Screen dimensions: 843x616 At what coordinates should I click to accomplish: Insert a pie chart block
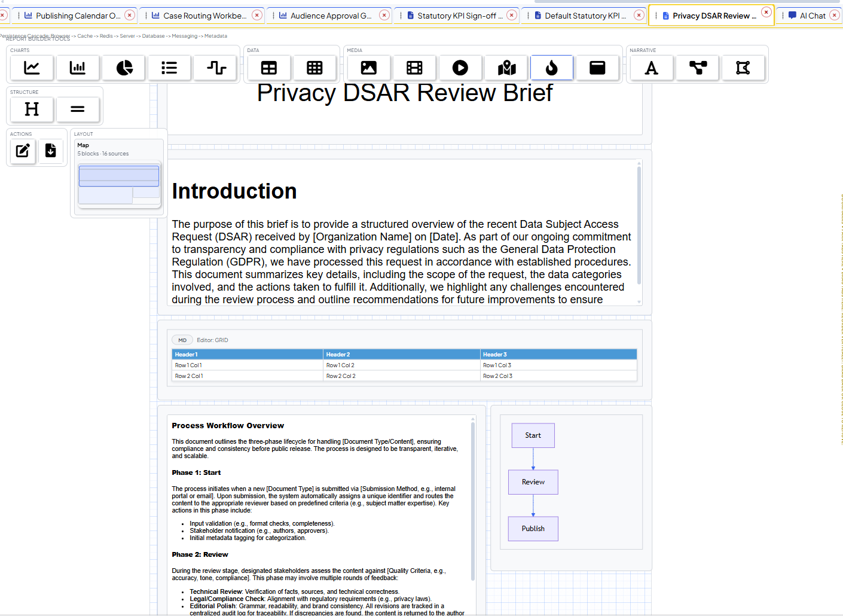123,68
